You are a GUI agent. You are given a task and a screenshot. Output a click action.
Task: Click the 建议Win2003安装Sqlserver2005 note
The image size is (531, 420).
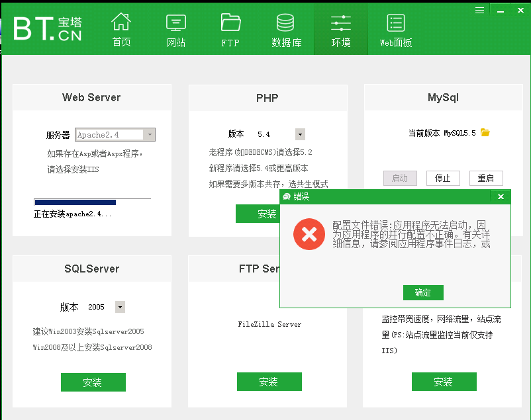point(88,331)
